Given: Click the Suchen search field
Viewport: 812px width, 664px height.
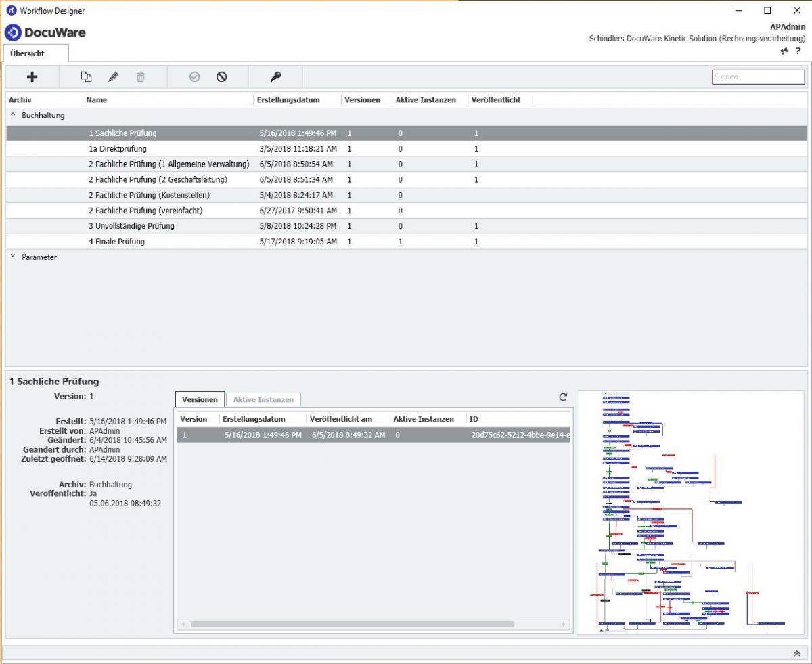Looking at the screenshot, I should pos(757,76).
